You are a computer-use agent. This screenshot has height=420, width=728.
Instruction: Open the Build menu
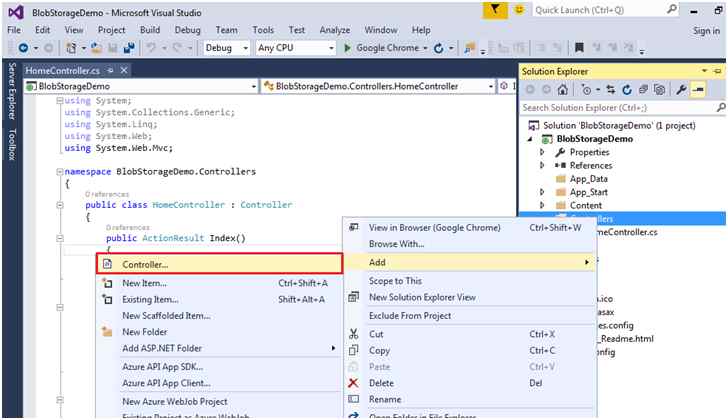[x=150, y=30]
